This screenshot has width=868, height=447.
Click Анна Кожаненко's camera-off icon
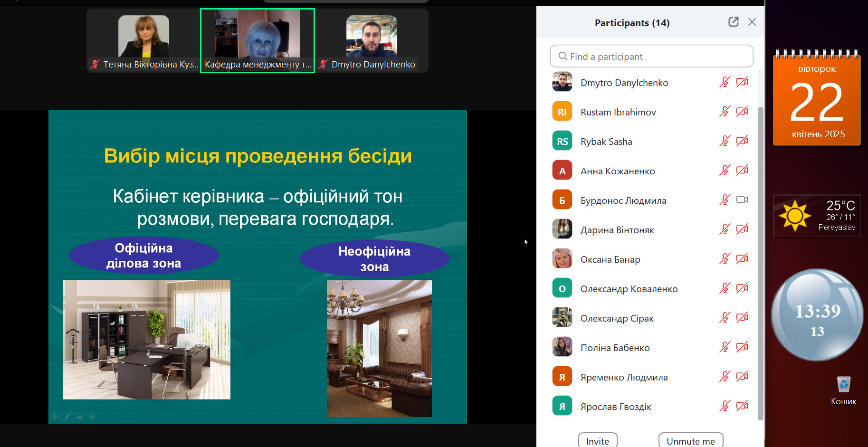pos(742,171)
